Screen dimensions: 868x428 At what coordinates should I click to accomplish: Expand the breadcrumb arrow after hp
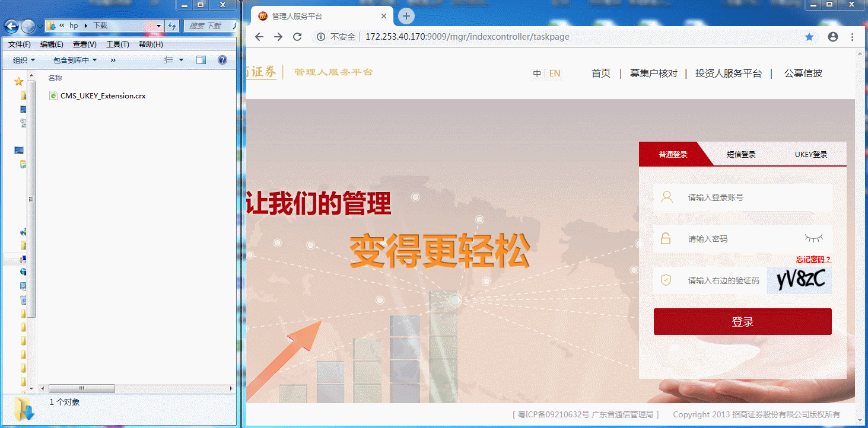(86, 26)
